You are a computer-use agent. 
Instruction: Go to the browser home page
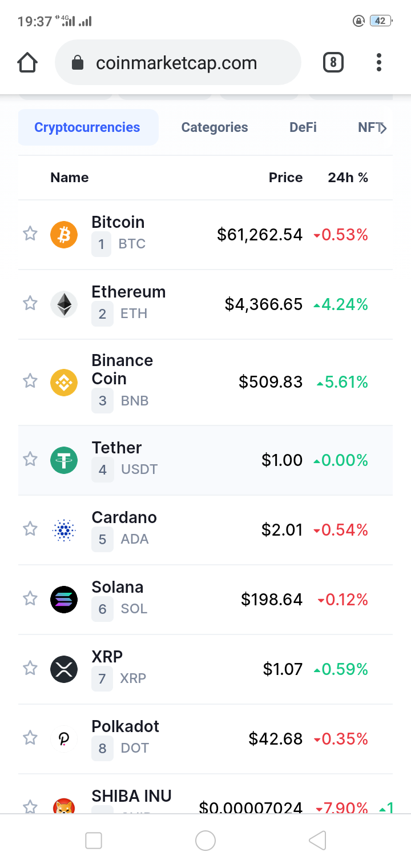pyautogui.click(x=27, y=62)
